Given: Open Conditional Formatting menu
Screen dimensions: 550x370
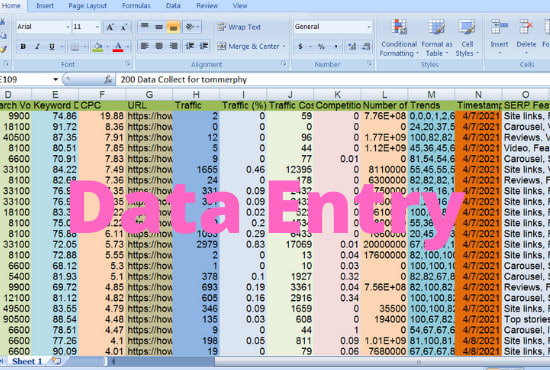Looking at the screenshot, I should click(x=399, y=38).
